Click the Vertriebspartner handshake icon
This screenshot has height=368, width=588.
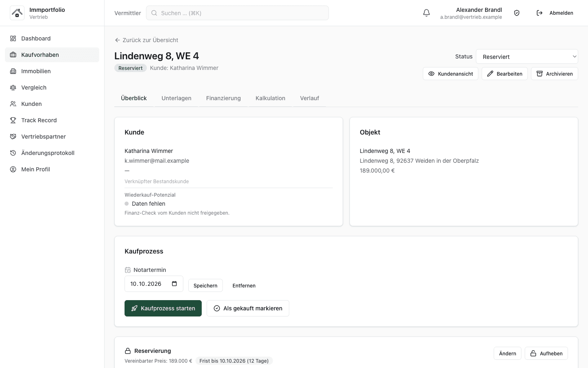(13, 137)
